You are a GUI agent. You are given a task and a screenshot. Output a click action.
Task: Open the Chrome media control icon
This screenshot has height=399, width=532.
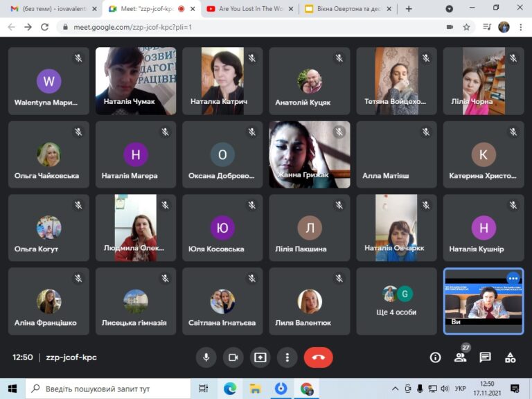[486, 27]
